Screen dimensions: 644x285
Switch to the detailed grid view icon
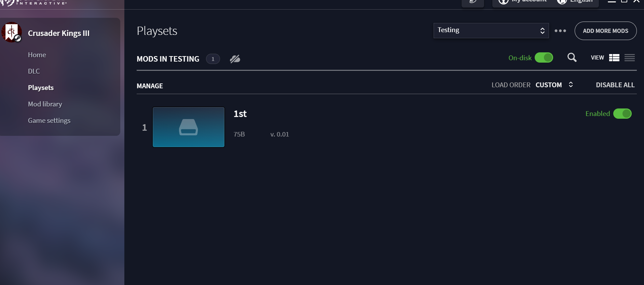pos(614,58)
